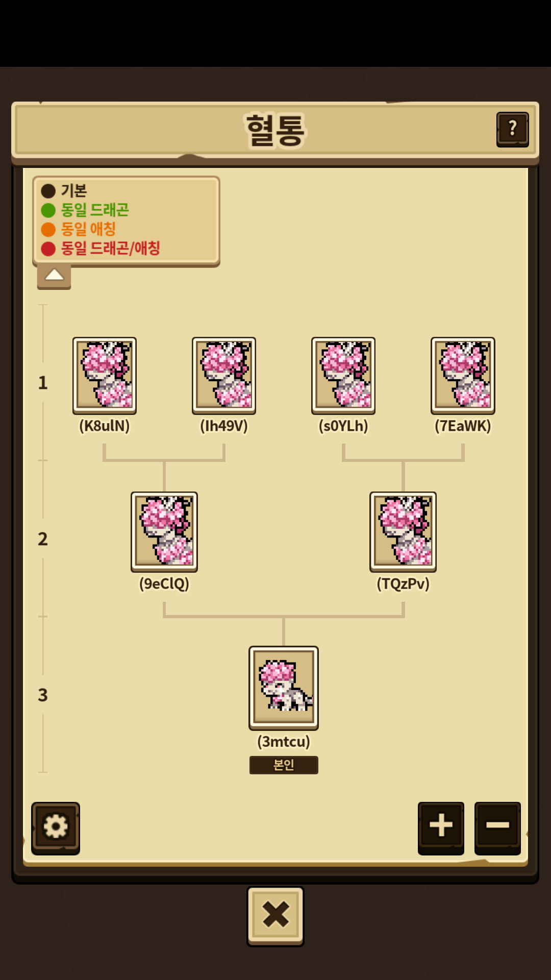Click the green 동일 드래곤 legend dot

[x=48, y=210]
